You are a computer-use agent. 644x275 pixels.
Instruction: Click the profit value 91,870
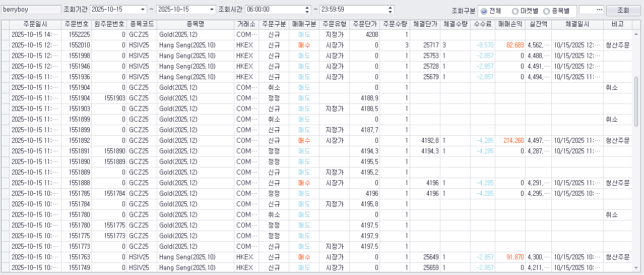click(x=515, y=257)
